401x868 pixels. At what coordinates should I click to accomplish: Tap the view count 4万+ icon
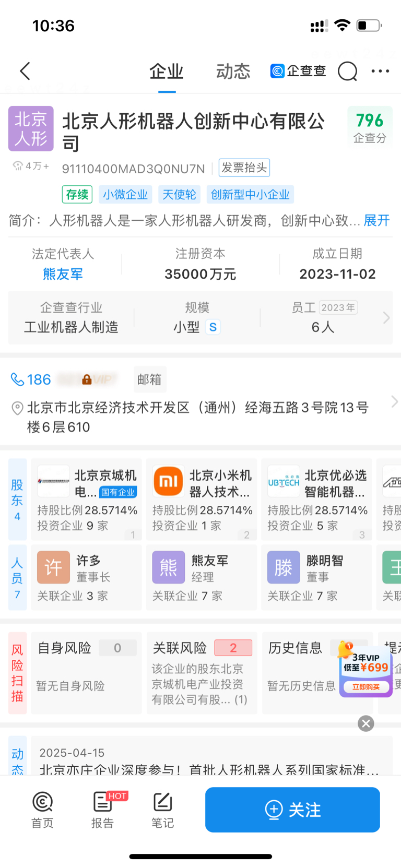click(18, 166)
